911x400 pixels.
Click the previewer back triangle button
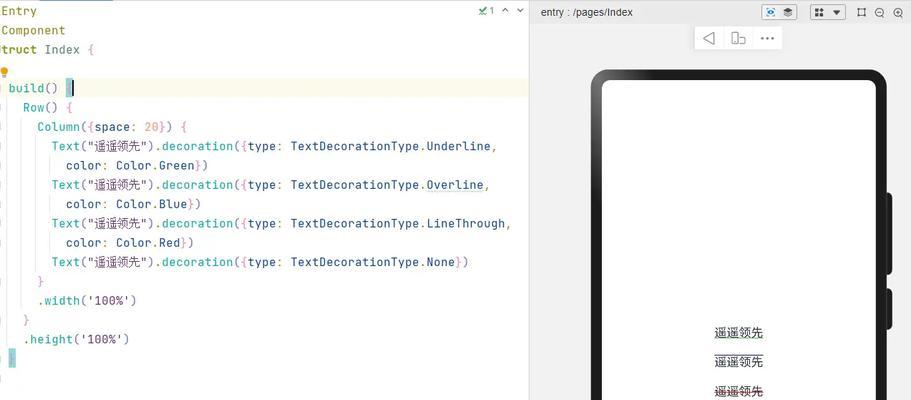coord(709,38)
